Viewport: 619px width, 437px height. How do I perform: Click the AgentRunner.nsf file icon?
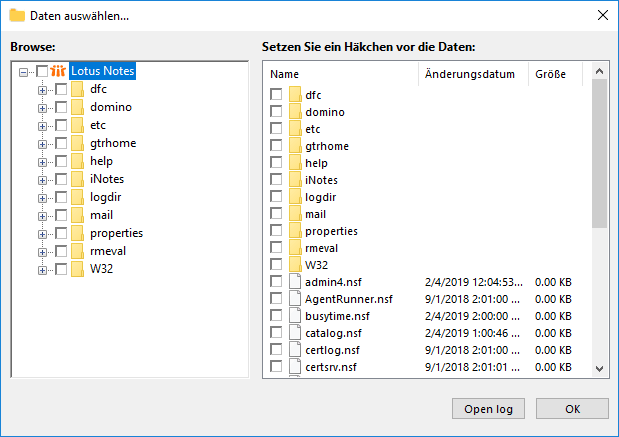click(x=295, y=298)
